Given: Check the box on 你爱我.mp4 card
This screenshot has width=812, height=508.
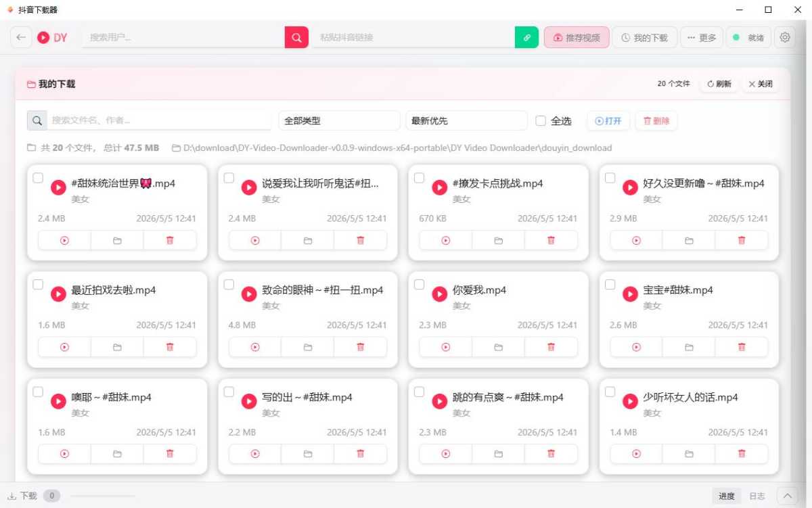Looking at the screenshot, I should tap(420, 285).
